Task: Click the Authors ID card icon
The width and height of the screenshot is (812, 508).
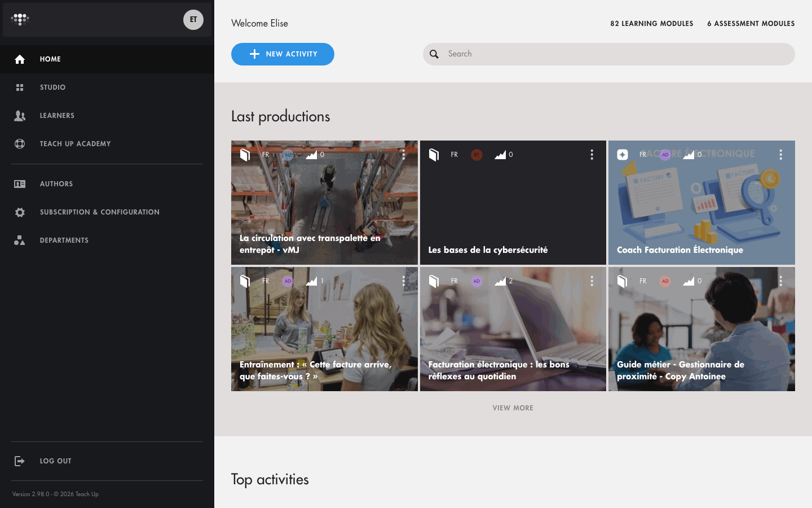Action: click(20, 184)
